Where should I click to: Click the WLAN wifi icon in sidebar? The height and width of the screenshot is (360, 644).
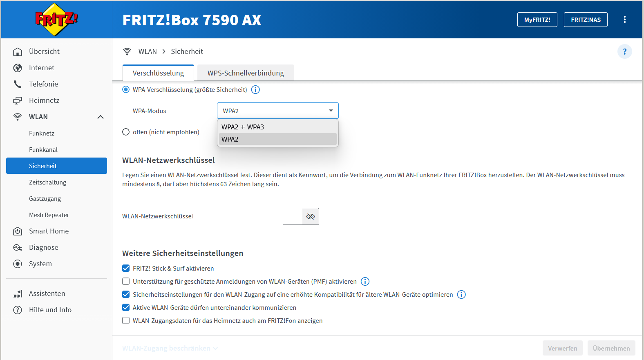[x=18, y=117]
